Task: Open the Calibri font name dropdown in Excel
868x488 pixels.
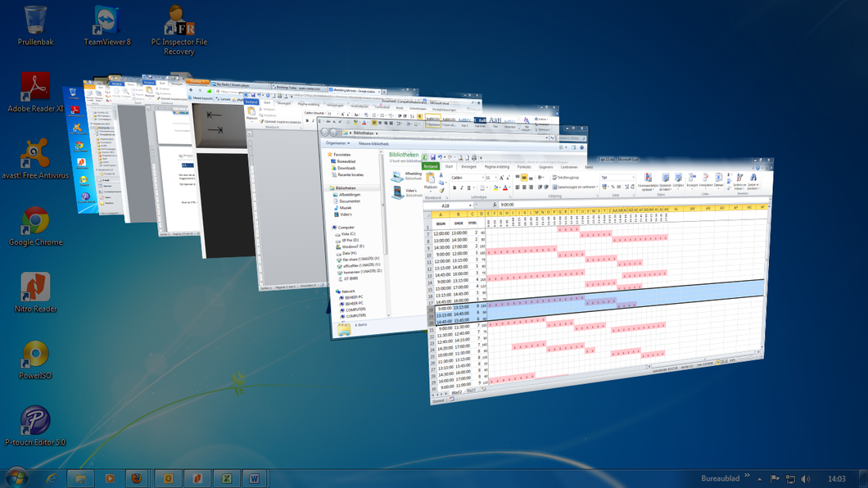Action: point(482,178)
